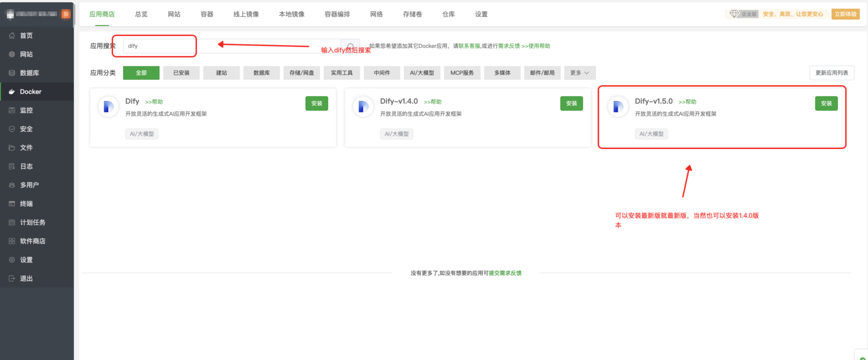The width and height of the screenshot is (868, 360).
Task: Click the 退出 logout item
Action: pos(26,278)
